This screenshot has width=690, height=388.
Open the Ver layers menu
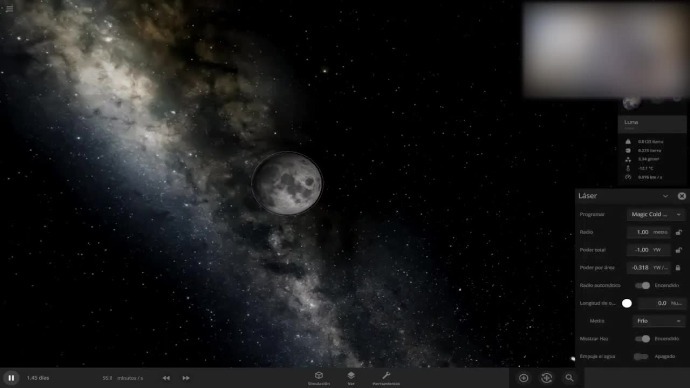[351, 378]
